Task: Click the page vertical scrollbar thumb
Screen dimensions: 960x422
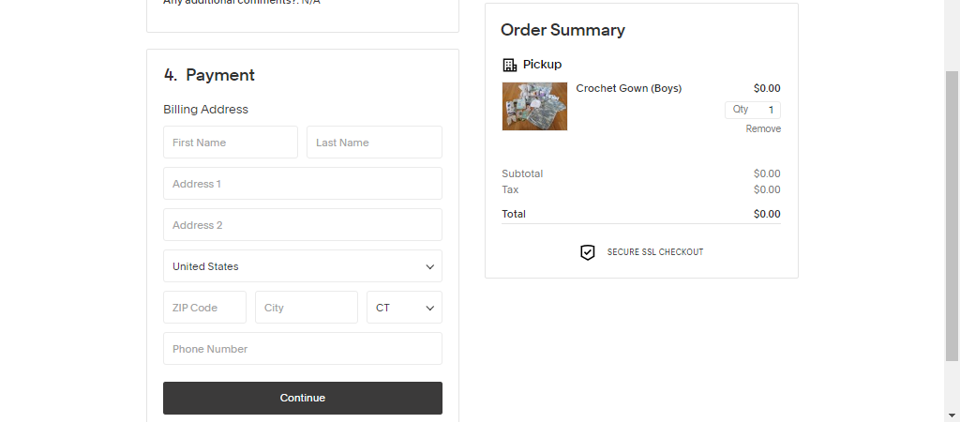Action: 952,216
